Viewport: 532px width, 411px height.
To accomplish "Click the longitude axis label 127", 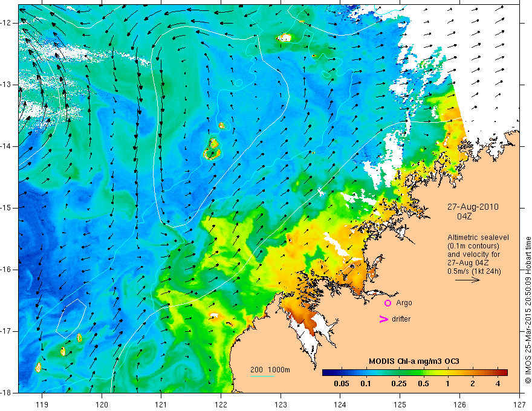I will point(519,404).
